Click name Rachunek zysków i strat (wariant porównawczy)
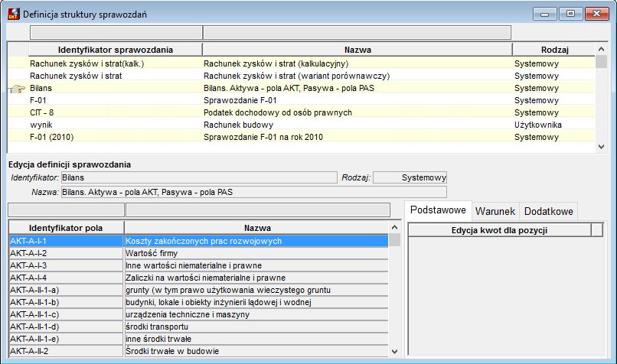Screen dimensions: 617x364 (297, 76)
